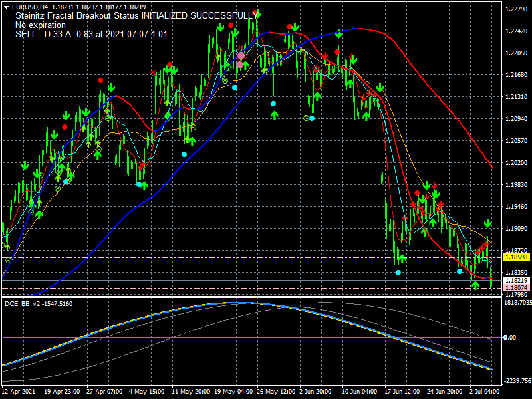Click the 1.22050 price scale label
Image resolution: width=532 pixels, height=399 pixels.
pos(517,53)
